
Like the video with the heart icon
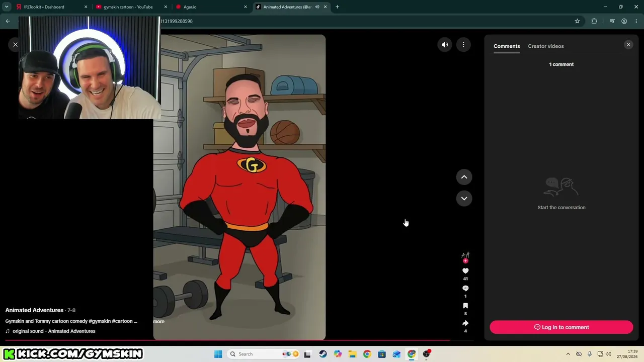(465, 271)
